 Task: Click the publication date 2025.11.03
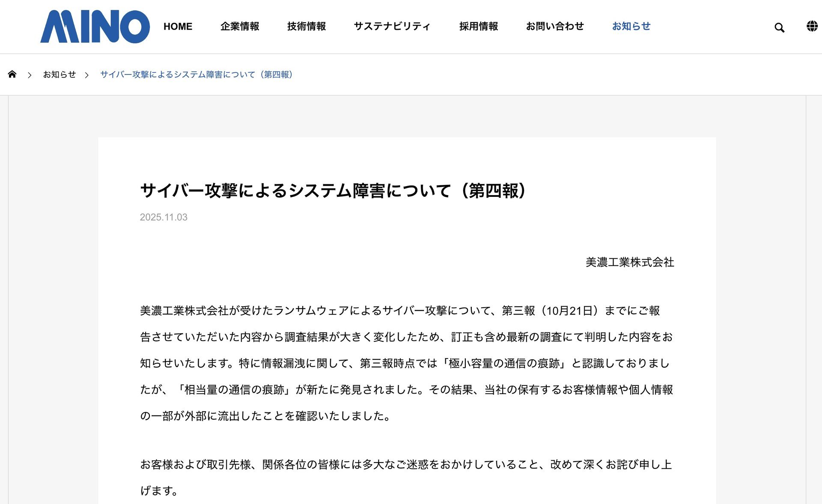[x=164, y=217]
